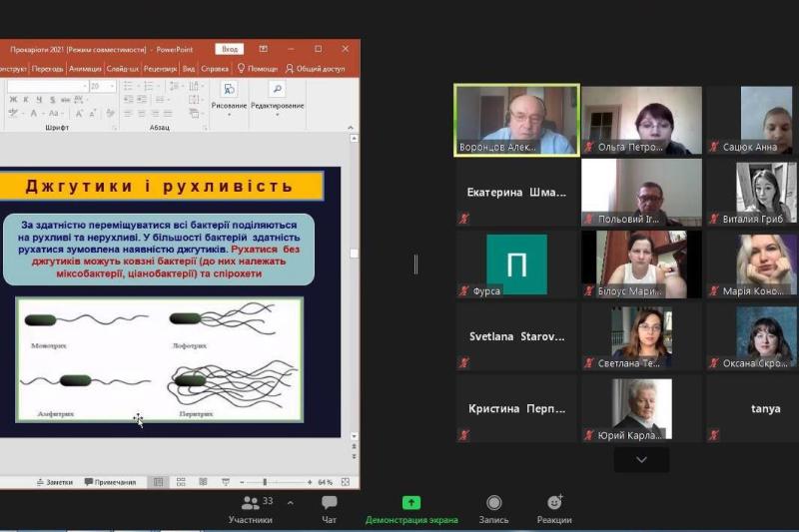Switch to Normal view icon
The width and height of the screenshot is (799, 532).
(x=159, y=482)
